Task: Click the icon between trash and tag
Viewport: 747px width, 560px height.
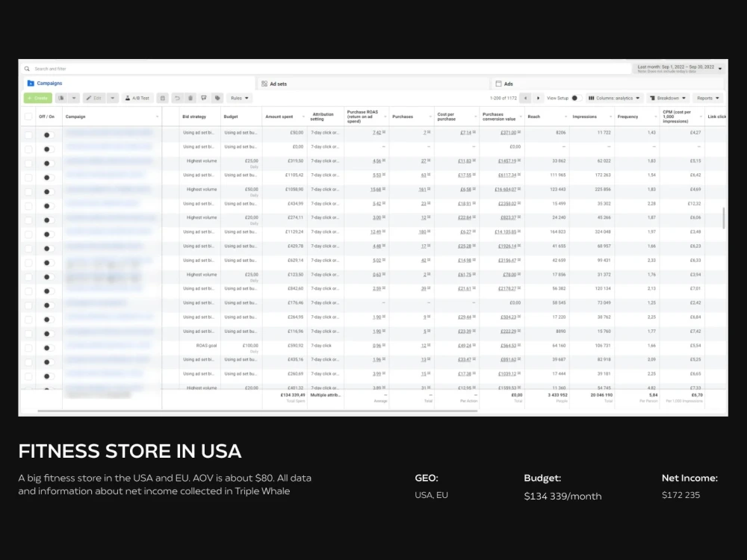Action: [204, 98]
